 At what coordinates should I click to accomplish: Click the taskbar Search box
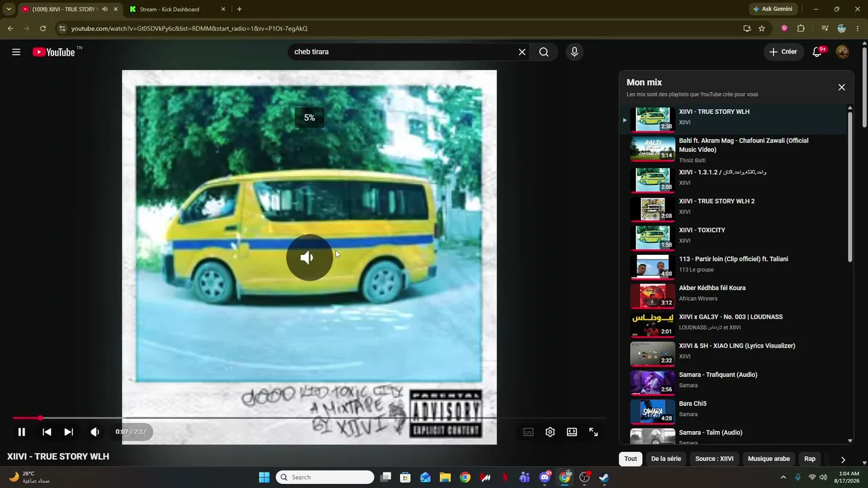pyautogui.click(x=325, y=477)
